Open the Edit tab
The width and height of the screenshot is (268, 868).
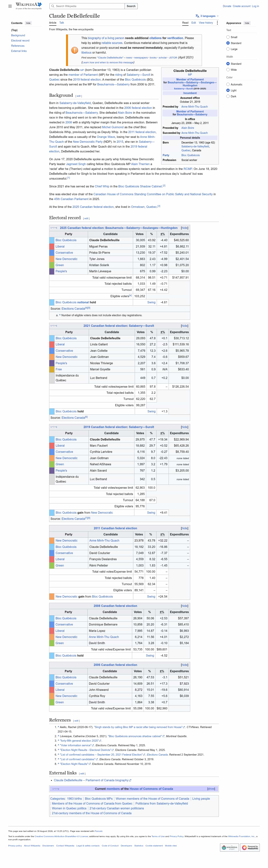pos(194,23)
